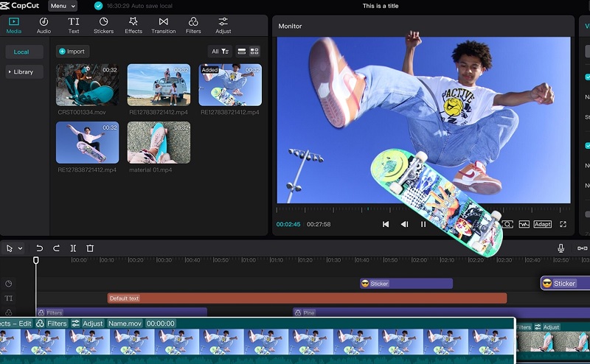The height and width of the screenshot is (364, 590).
Task: Switch media to list view
Action: click(x=242, y=52)
